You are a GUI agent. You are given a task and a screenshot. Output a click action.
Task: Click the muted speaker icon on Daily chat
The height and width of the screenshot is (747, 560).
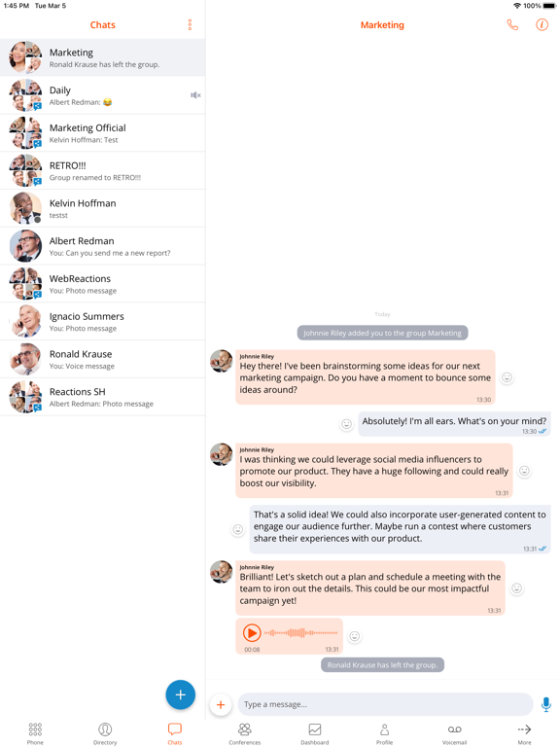[195, 95]
